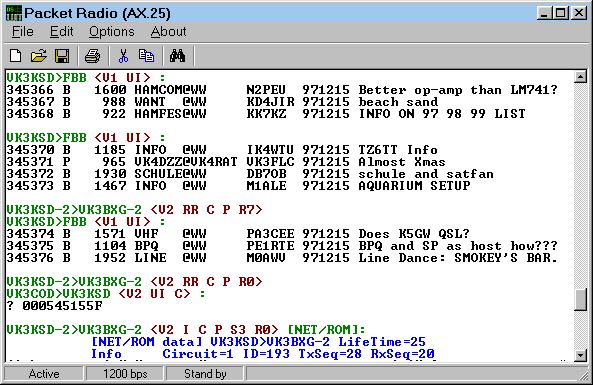The height and width of the screenshot is (385, 593).
Task: Open the Edit menu
Action: (62, 31)
